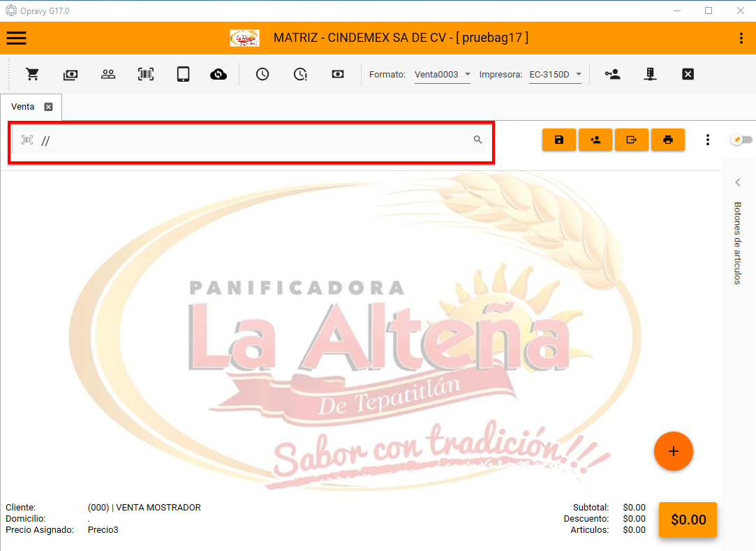Click the barcode icon inside search field
Image resolution: width=756 pixels, height=551 pixels.
point(27,140)
